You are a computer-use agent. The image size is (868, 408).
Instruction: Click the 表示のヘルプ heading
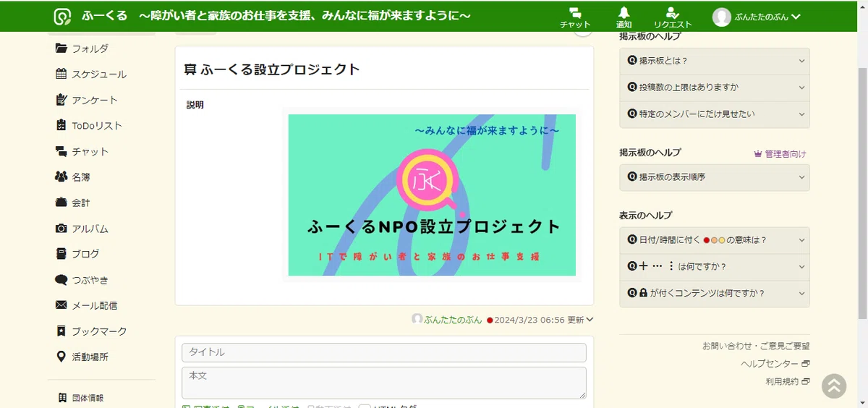[x=646, y=216]
